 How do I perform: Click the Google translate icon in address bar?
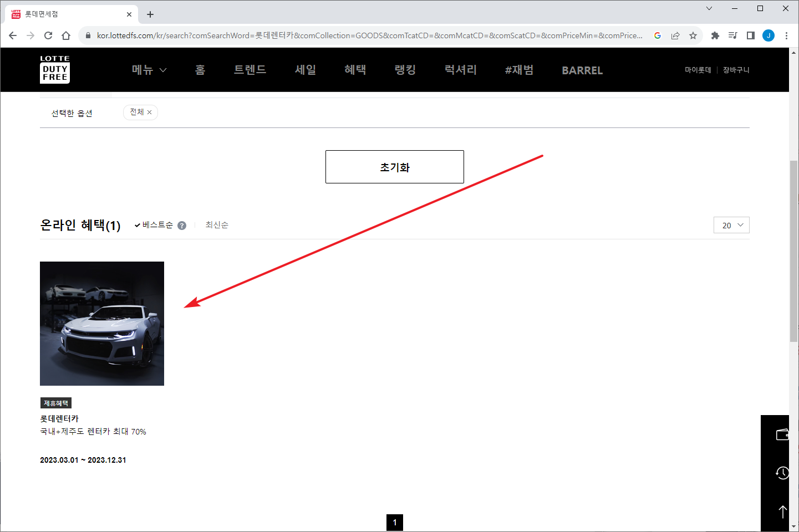[658, 35]
